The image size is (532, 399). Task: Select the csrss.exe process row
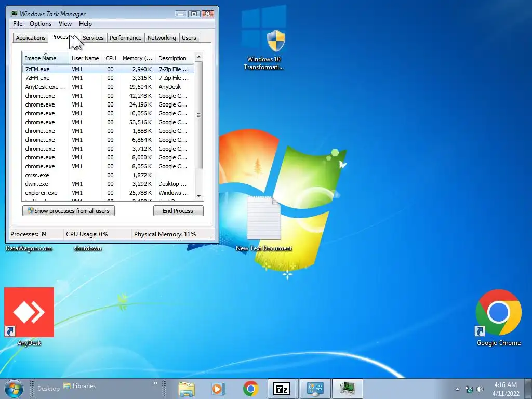[x=108, y=175]
